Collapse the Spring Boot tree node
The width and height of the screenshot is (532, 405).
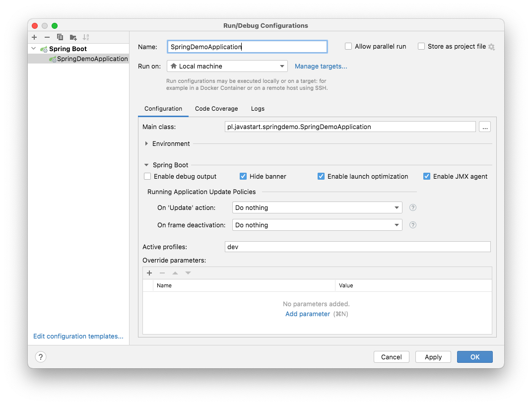tap(34, 49)
